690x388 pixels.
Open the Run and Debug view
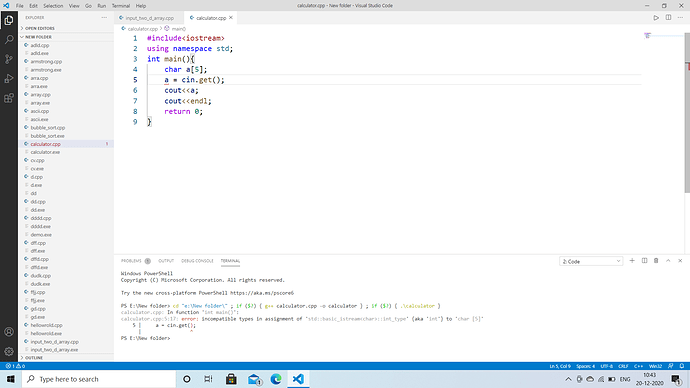[x=9, y=78]
